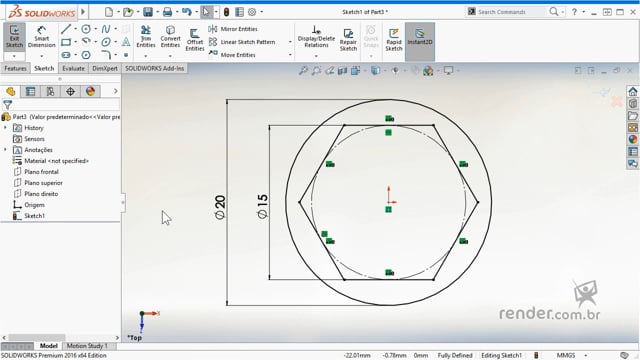The height and width of the screenshot is (360, 640).
Task: Switch to the DimXpert tab
Action: point(105,68)
